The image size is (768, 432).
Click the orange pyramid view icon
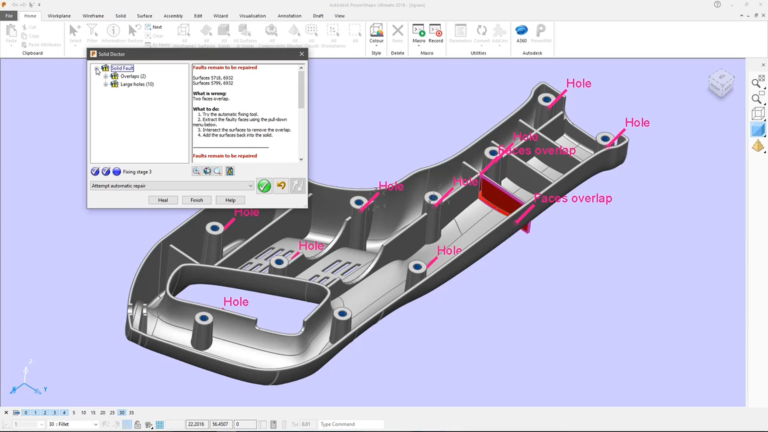click(758, 146)
